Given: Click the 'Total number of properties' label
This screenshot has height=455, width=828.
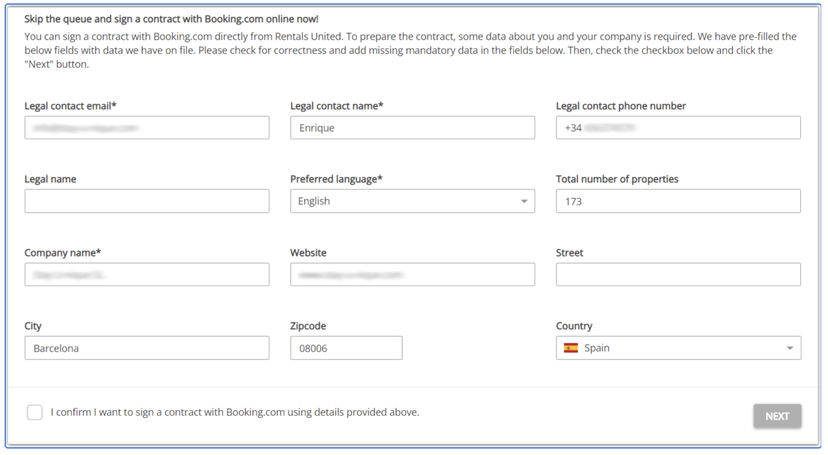Looking at the screenshot, I should click(x=617, y=179).
